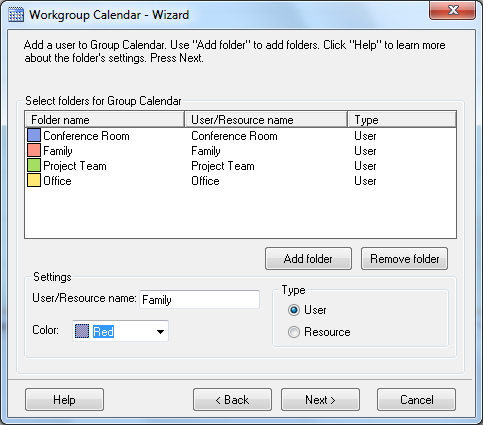The height and width of the screenshot is (425, 483).
Task: Click the Red swatch in Color combo
Action: (x=82, y=331)
